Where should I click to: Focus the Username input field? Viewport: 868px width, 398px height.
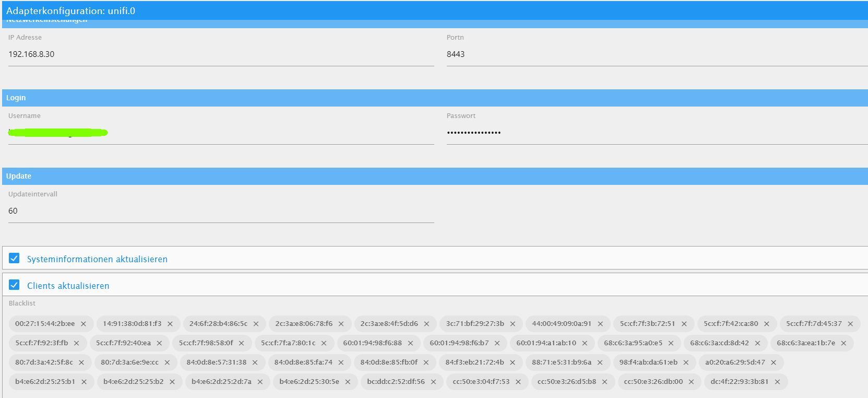pyautogui.click(x=221, y=133)
